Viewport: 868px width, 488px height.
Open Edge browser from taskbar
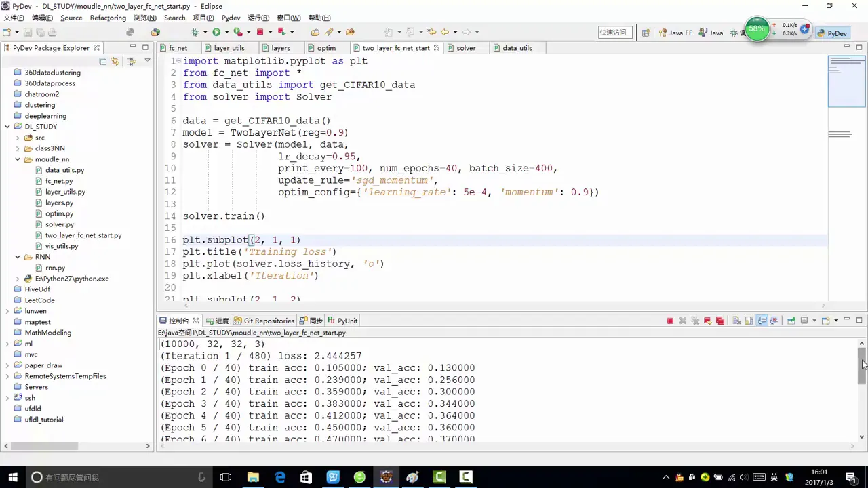(x=279, y=477)
